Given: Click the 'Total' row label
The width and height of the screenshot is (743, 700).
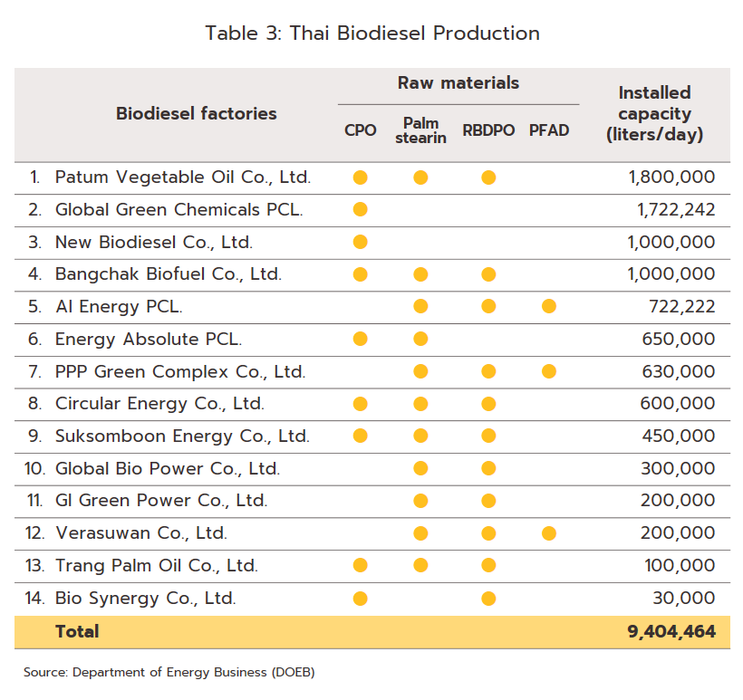Looking at the screenshot, I should 77,632.
